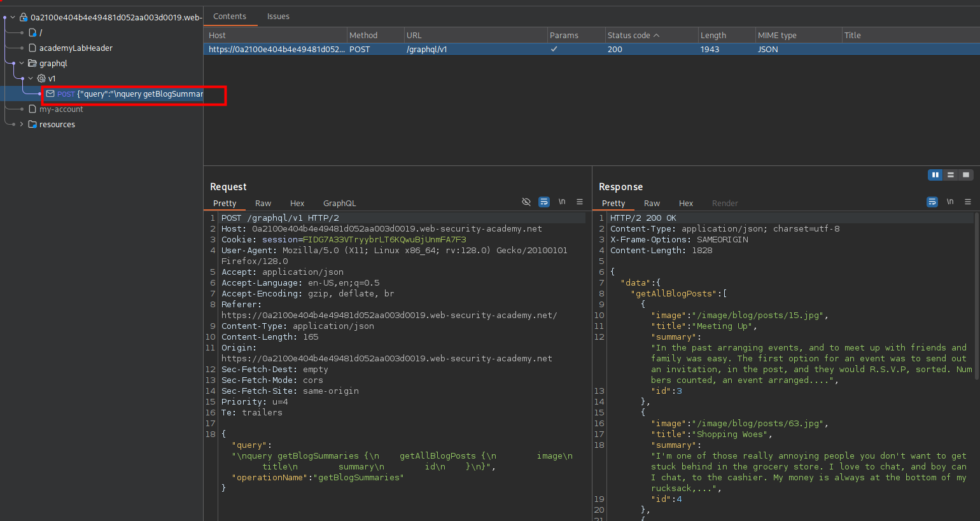Sort table by Status code column header
This screenshot has height=521, width=980.
point(633,36)
